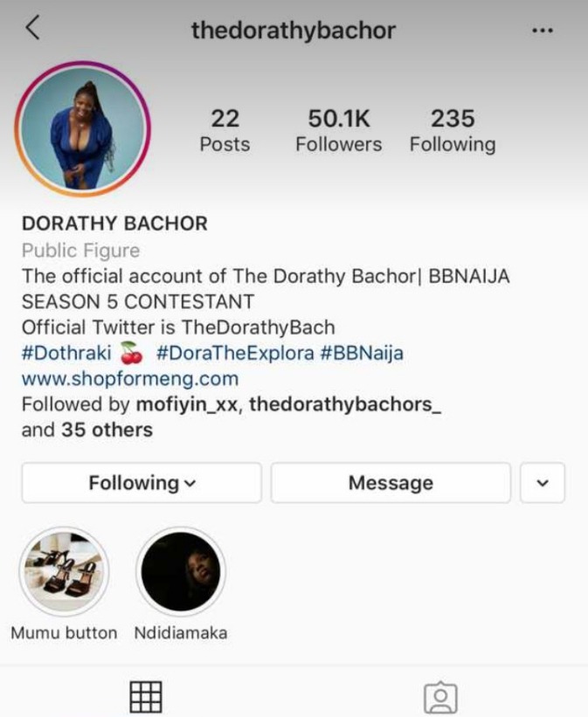View the 235 Following list
The image size is (588, 717).
point(453,131)
